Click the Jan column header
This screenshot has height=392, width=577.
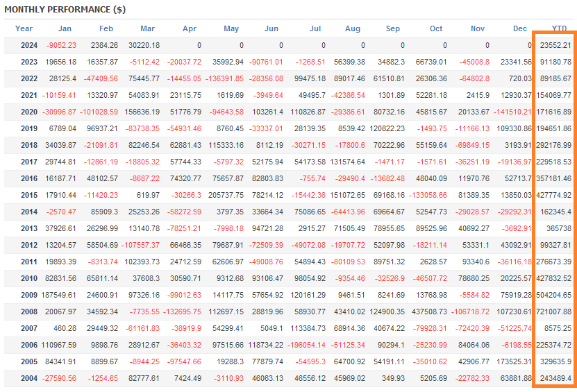point(65,28)
